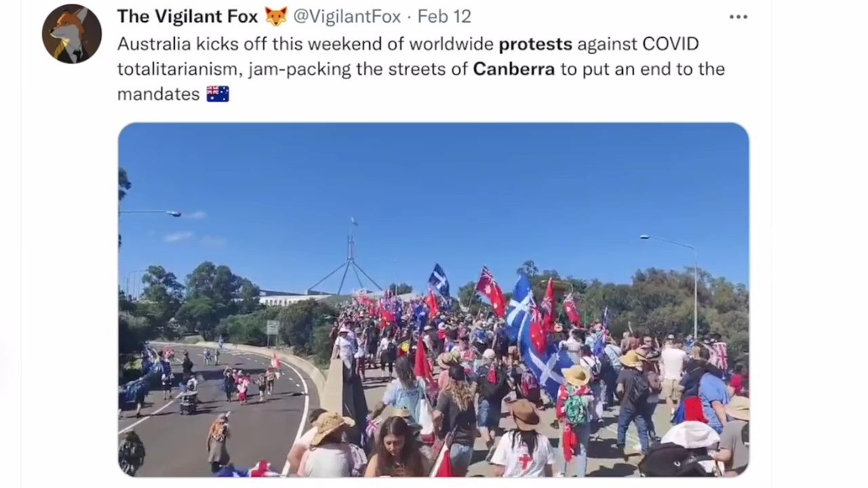
Task: Play the embedded protest march video
Action: point(433,300)
